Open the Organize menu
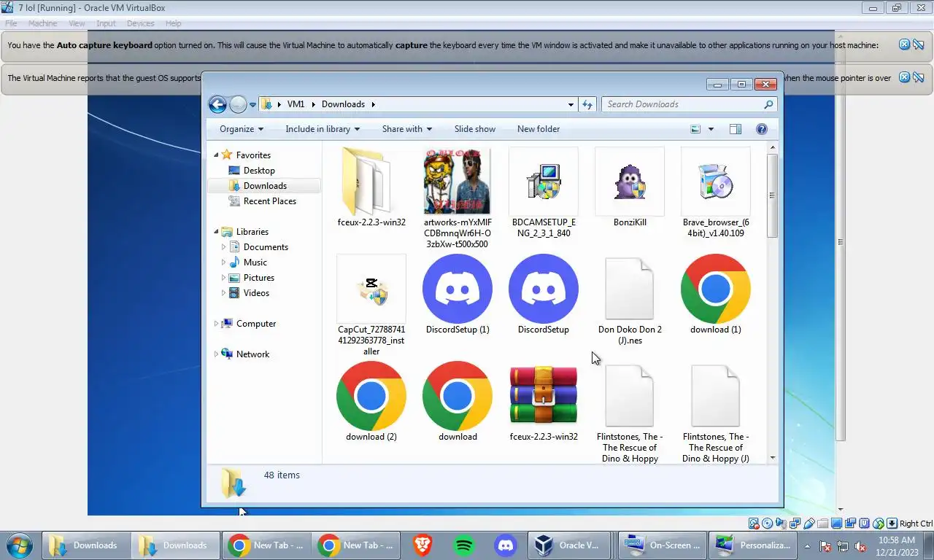This screenshot has height=560, width=934. click(x=242, y=129)
